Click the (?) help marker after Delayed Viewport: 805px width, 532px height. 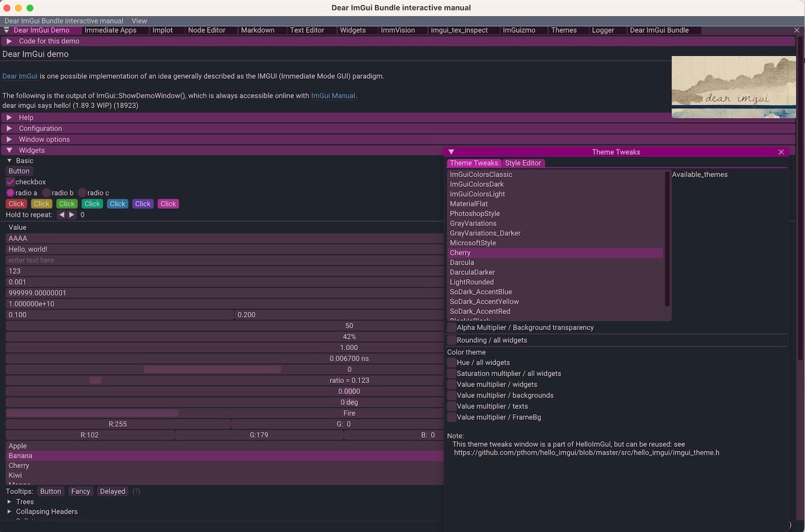136,491
